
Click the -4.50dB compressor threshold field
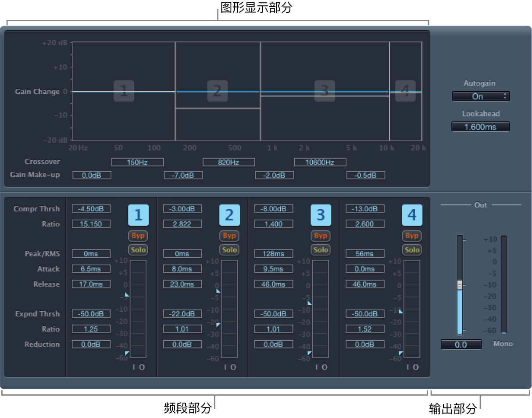[91, 209]
